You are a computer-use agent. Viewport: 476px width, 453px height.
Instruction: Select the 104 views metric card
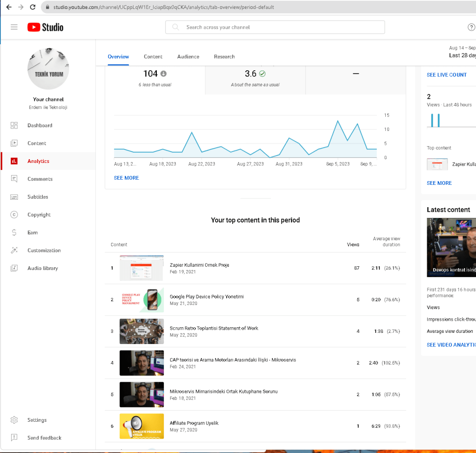tap(155, 80)
